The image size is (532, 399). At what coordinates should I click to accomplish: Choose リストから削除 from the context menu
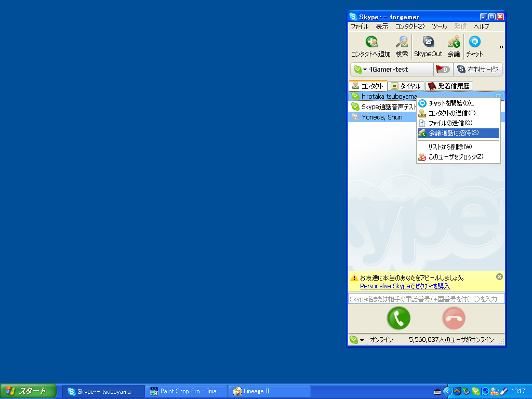tap(458, 147)
